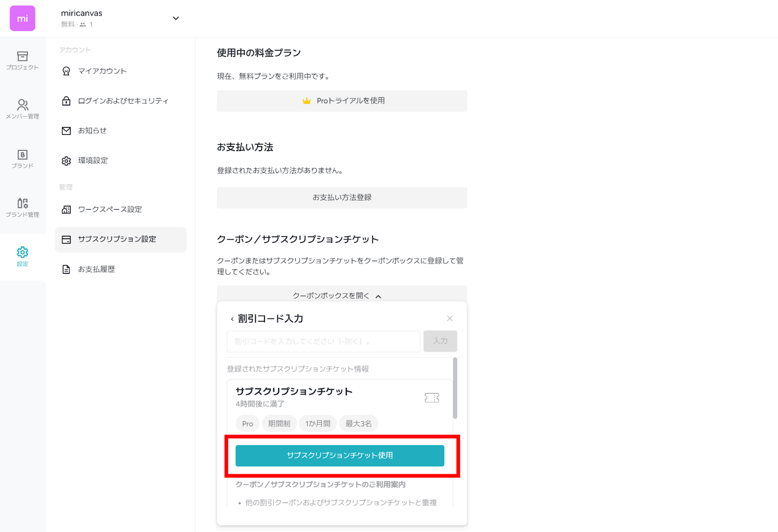
Task: Click the お支払い方法 heading
Action: [245, 147]
